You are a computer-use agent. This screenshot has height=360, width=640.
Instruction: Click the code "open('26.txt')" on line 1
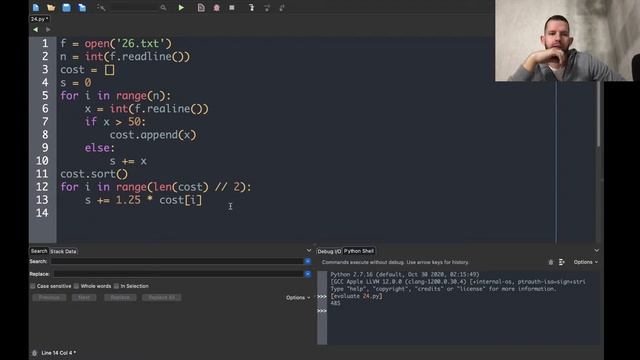128,44
